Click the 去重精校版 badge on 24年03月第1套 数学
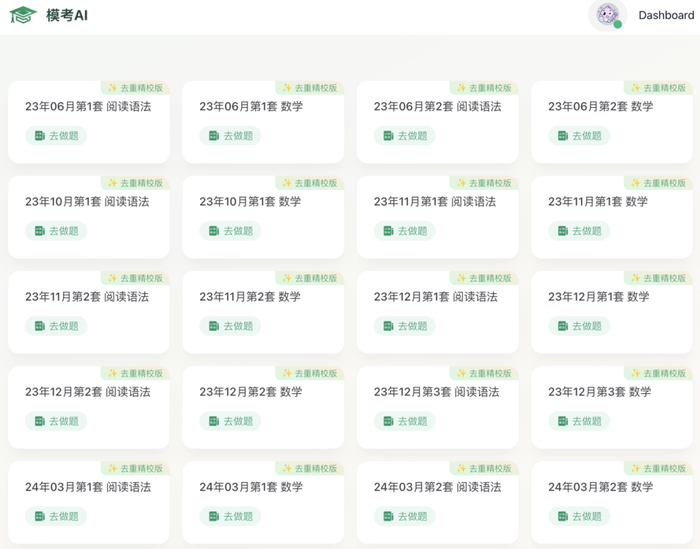Viewport: 700px width, 549px height. [x=310, y=468]
